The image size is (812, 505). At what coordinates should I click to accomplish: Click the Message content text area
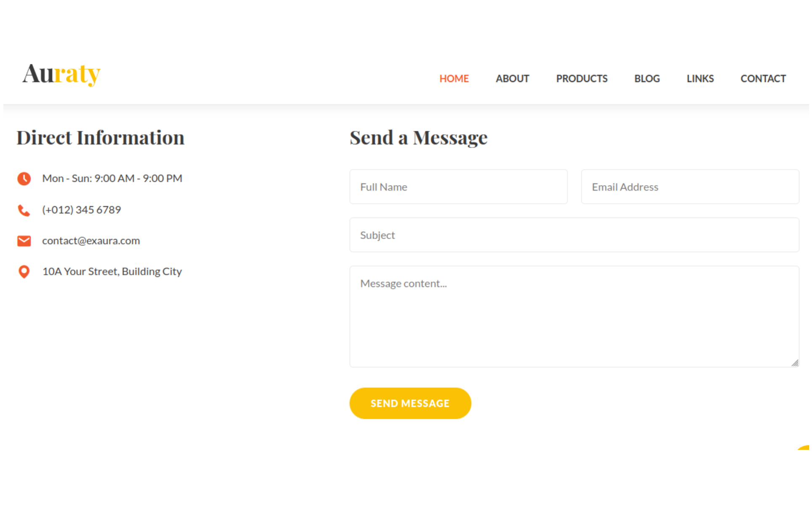[x=574, y=316]
